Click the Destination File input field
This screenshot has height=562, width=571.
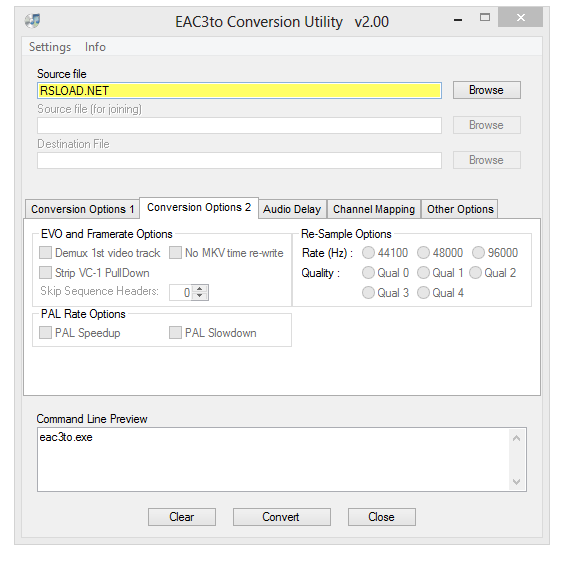[x=239, y=160]
